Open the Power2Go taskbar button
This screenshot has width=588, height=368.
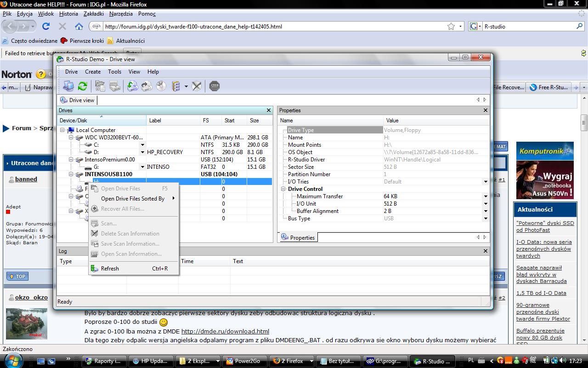(x=243, y=361)
